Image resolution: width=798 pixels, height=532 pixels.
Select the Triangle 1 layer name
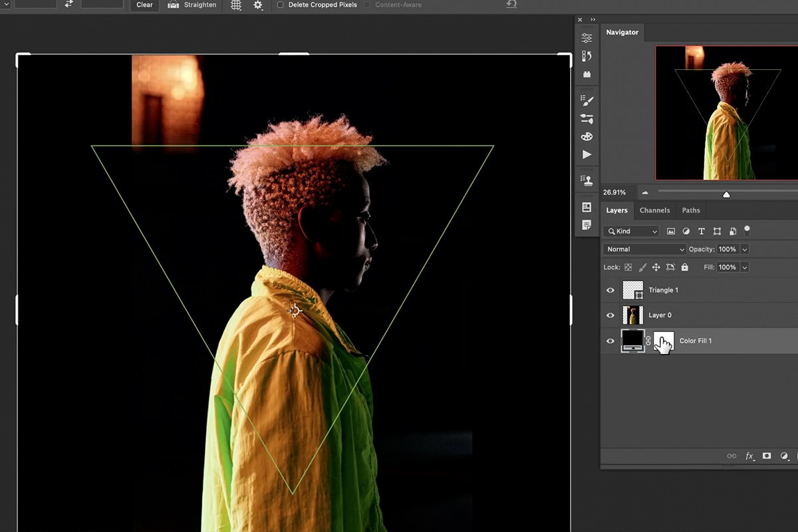click(x=664, y=290)
